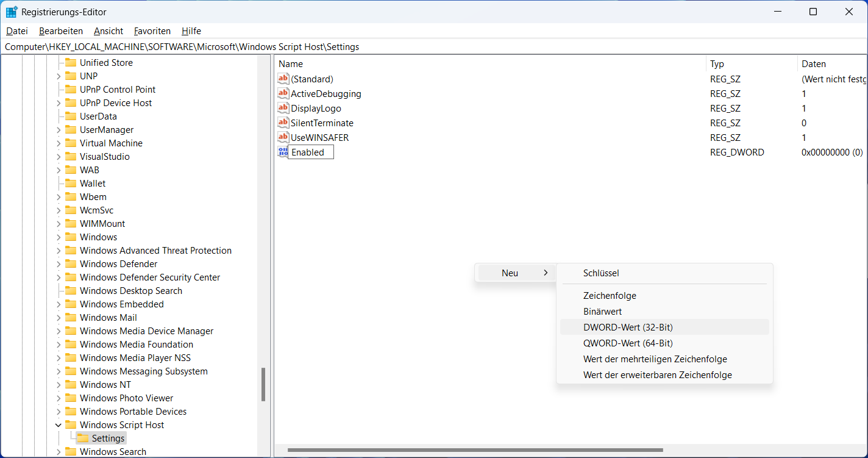
Task: Click the folder icon of Wbem
Action: pos(71,196)
